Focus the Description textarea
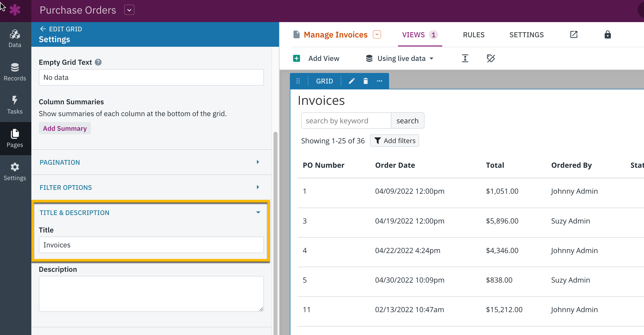The height and width of the screenshot is (335, 644). click(x=151, y=294)
